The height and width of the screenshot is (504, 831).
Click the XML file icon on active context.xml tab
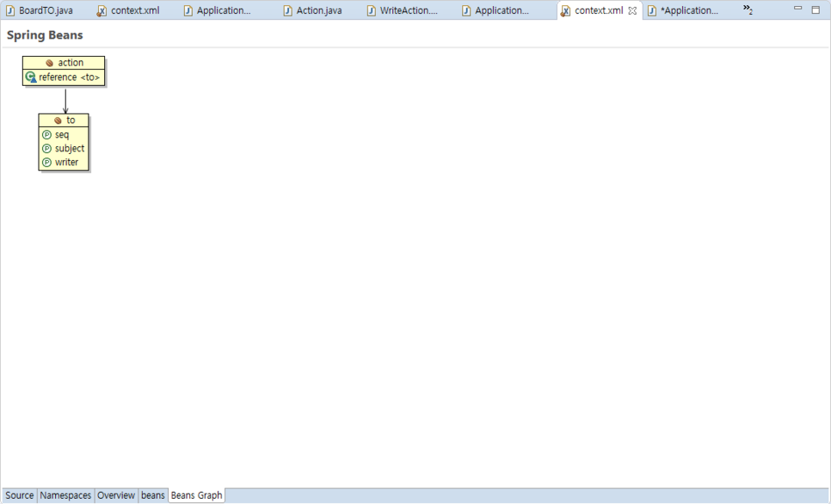coord(565,11)
